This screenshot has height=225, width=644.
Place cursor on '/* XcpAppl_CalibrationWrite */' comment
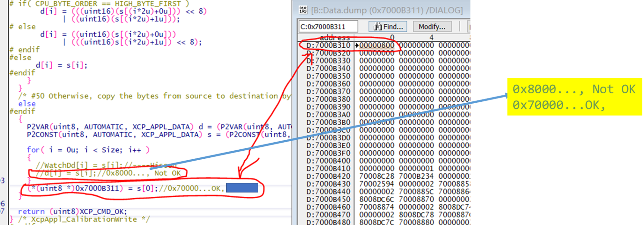tap(84, 219)
